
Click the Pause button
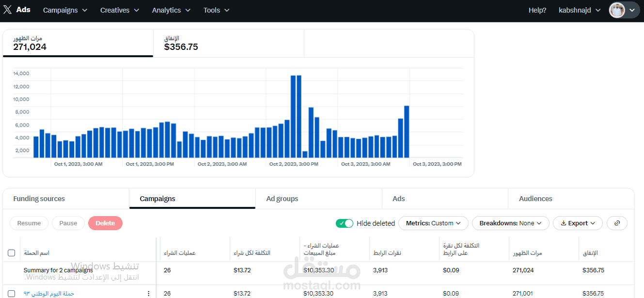tap(68, 223)
